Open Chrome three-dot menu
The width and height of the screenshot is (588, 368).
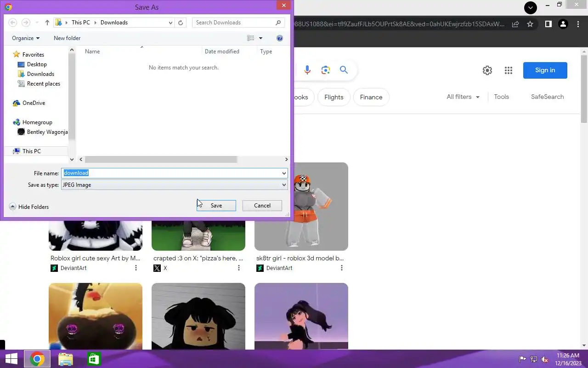coord(578,24)
